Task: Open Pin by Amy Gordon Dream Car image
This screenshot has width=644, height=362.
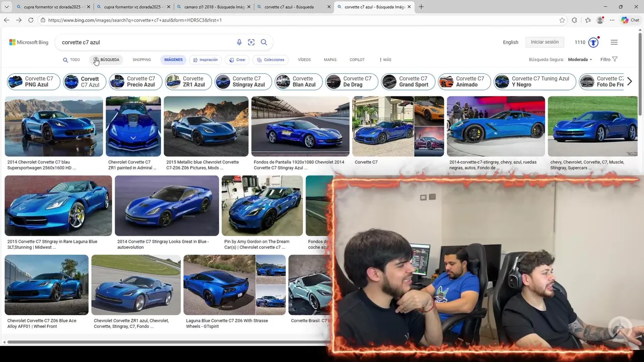Action: pos(262,206)
